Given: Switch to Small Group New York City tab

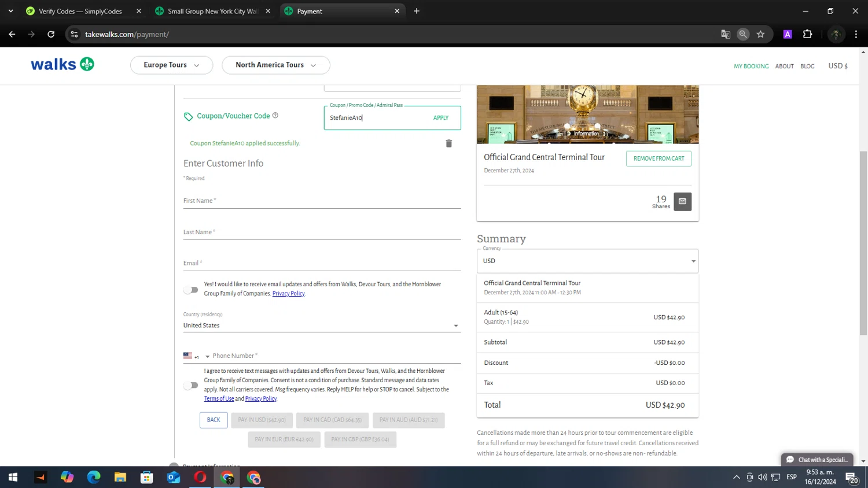Looking at the screenshot, I should coord(212,11).
